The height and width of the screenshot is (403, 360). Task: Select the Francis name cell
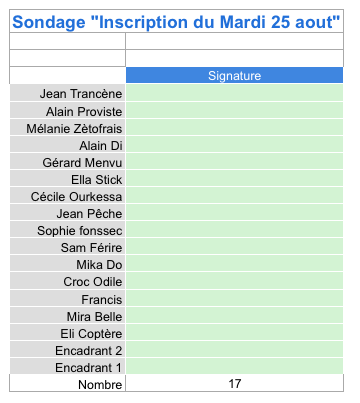coord(68,299)
